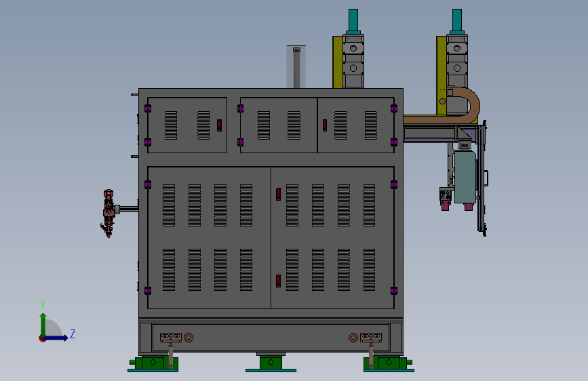This screenshot has width=588, height=381.
Task: Select the red latch on the upper-left door
Action: click(x=219, y=125)
